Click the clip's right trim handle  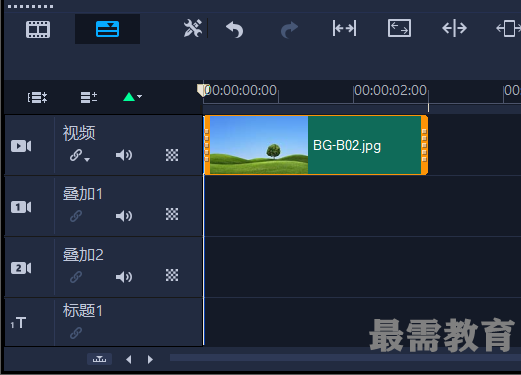tap(424, 145)
